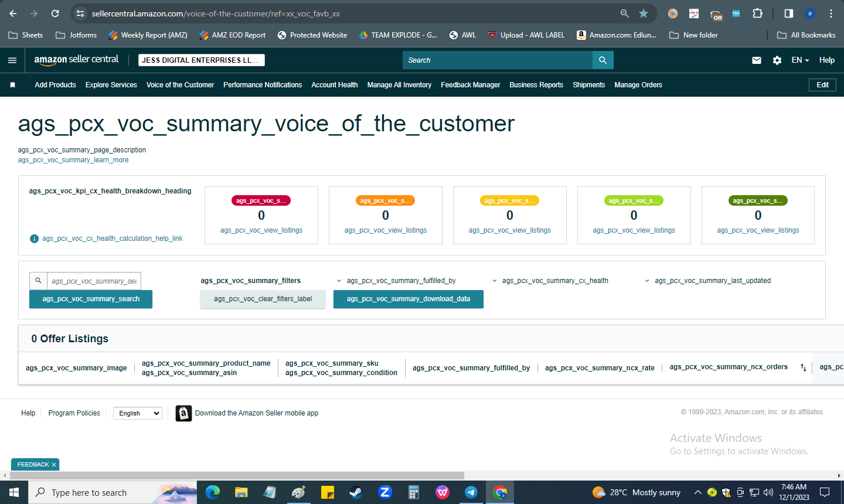Open Add Products in navigation bar
Screen dimensions: 844x504
[x=55, y=85]
